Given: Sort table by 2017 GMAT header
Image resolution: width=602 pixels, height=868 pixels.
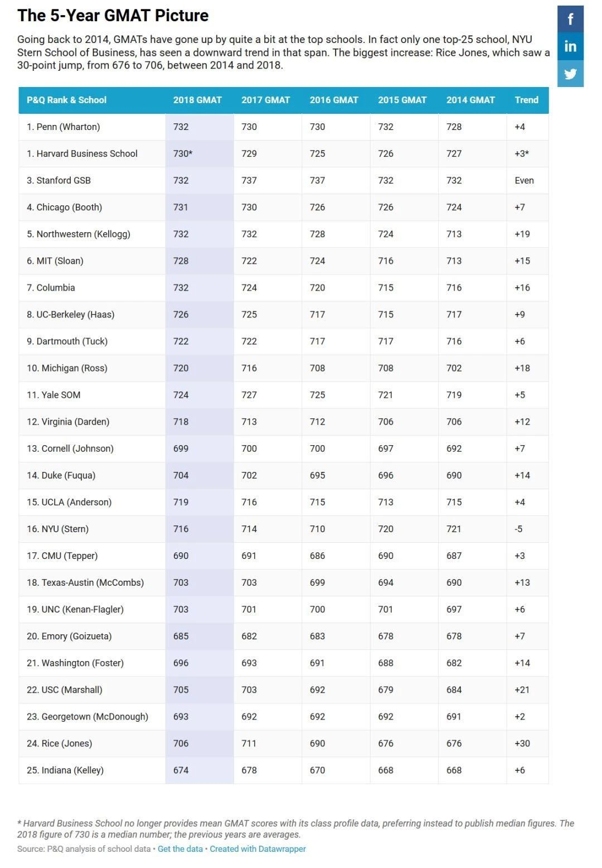Looking at the screenshot, I should point(265,100).
